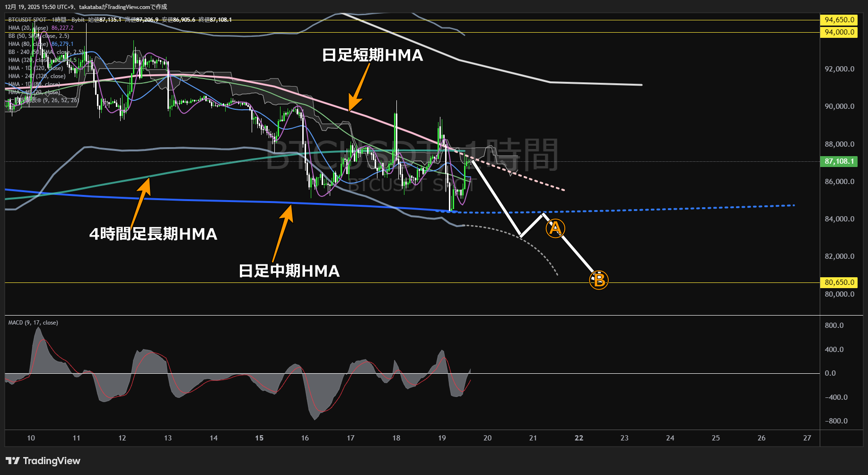Click the 90,000.0 price axis value
Viewport: 868px width, 475px height.
tap(840, 106)
